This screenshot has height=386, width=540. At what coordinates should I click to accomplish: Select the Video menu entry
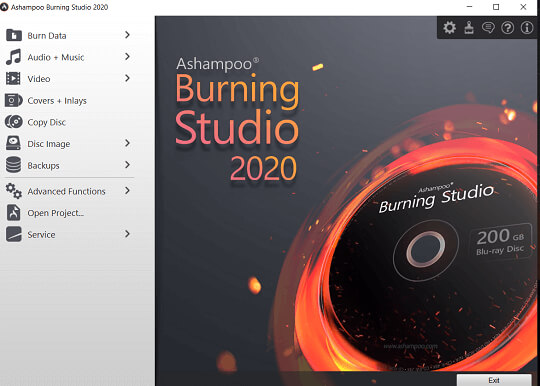(x=69, y=79)
